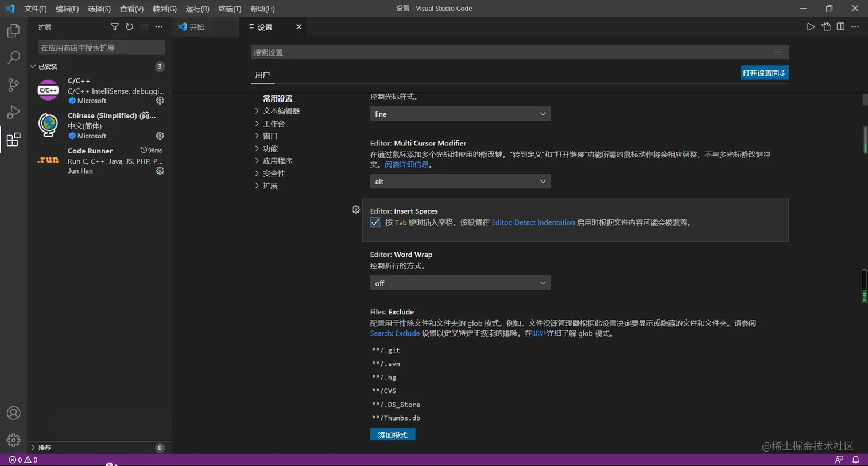Click the 添加模式 button
This screenshot has width=868, height=466.
[393, 435]
